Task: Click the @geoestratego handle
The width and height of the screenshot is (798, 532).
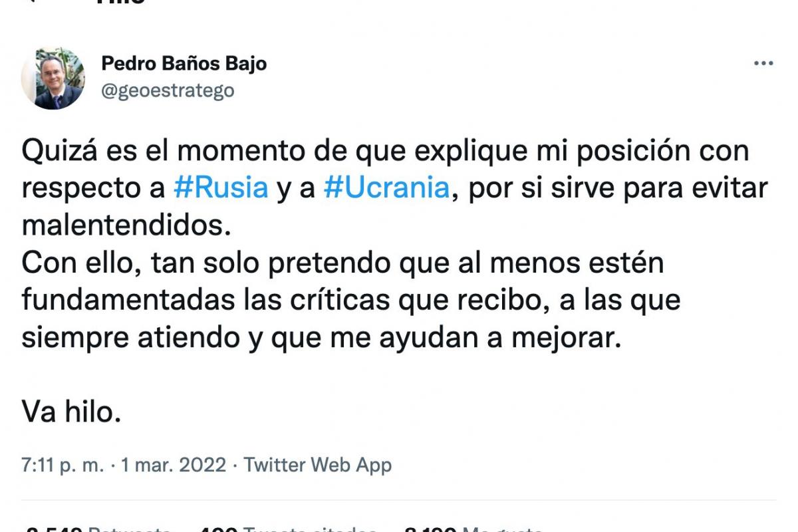Action: [x=167, y=90]
